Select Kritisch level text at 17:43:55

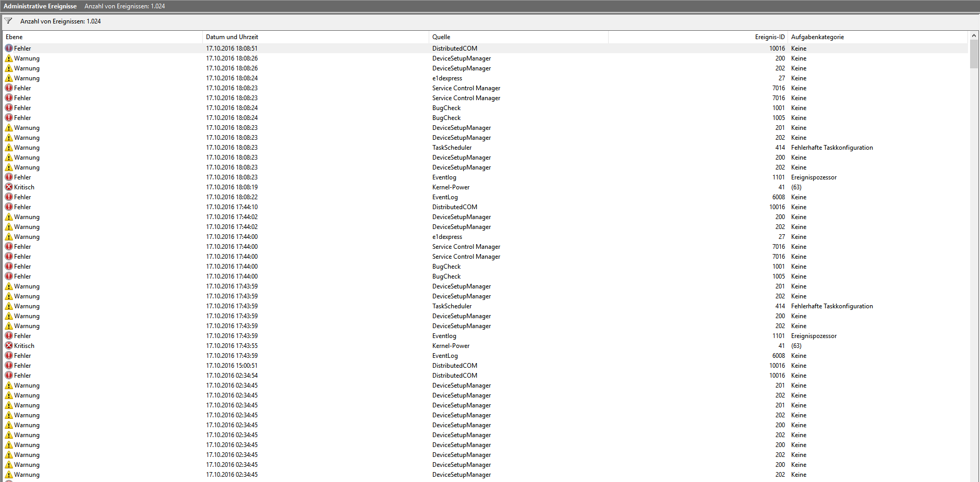point(24,345)
